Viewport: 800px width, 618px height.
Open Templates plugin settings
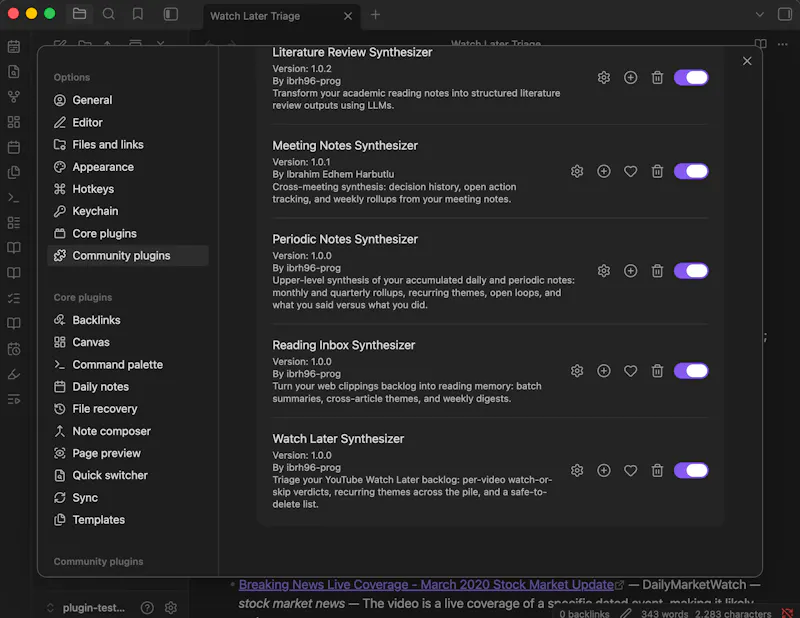pyautogui.click(x=128, y=520)
